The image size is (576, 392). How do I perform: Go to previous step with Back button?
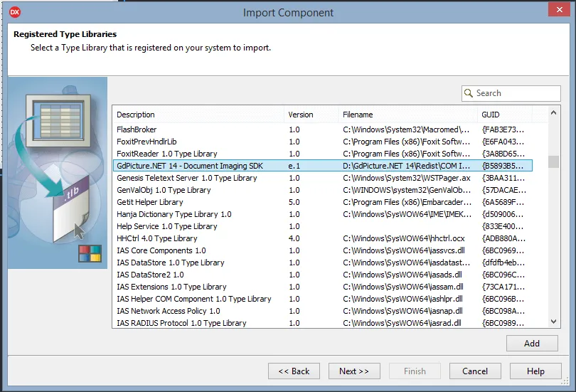click(x=294, y=371)
